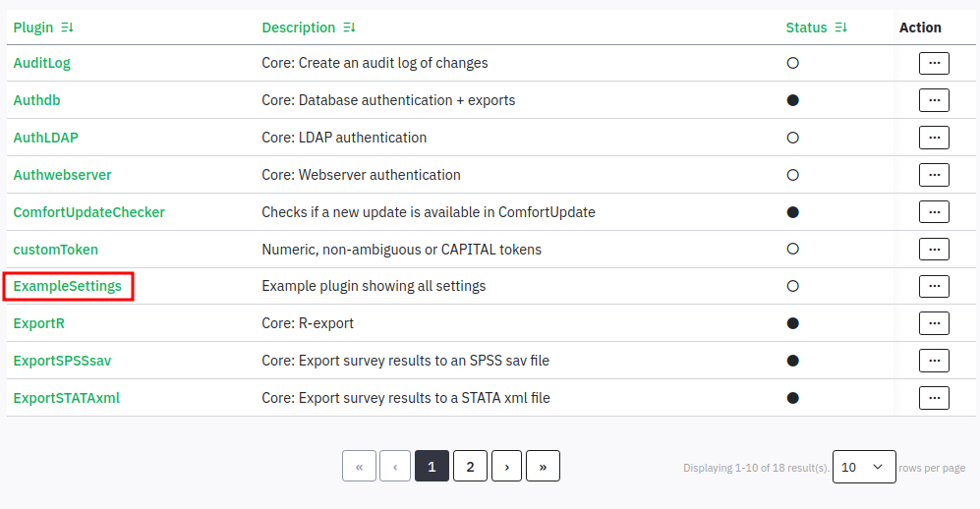980x509 pixels.
Task: Select page 1 in pagination
Action: [x=432, y=467]
